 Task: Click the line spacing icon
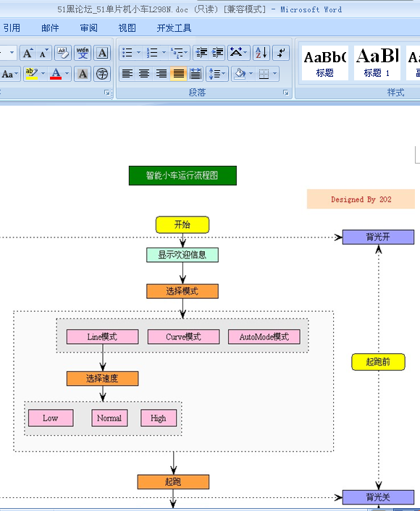[214, 74]
